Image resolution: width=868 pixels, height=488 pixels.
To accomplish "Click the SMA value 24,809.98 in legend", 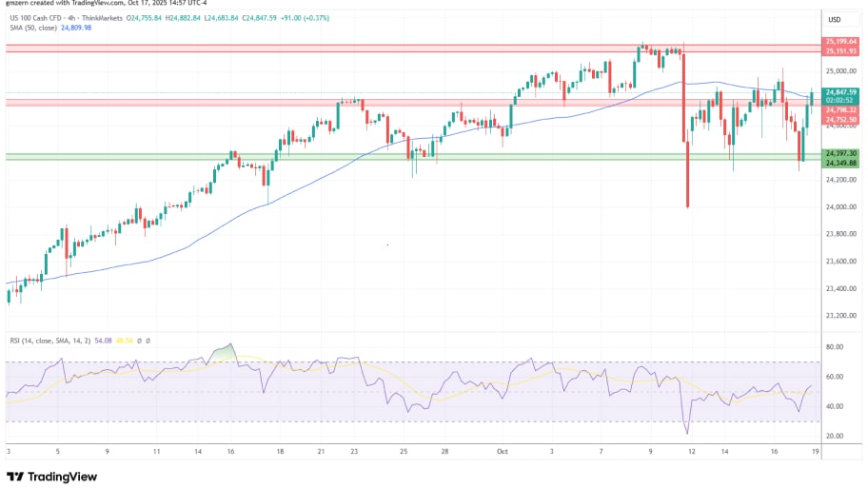I will (76, 28).
